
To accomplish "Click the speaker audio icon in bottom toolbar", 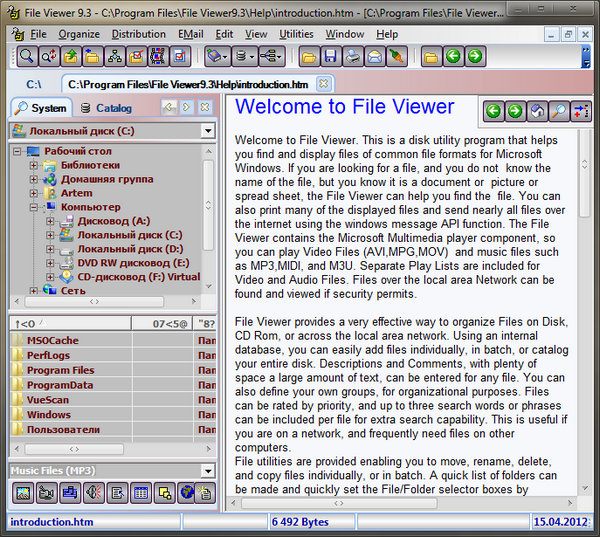I will click(x=93, y=492).
